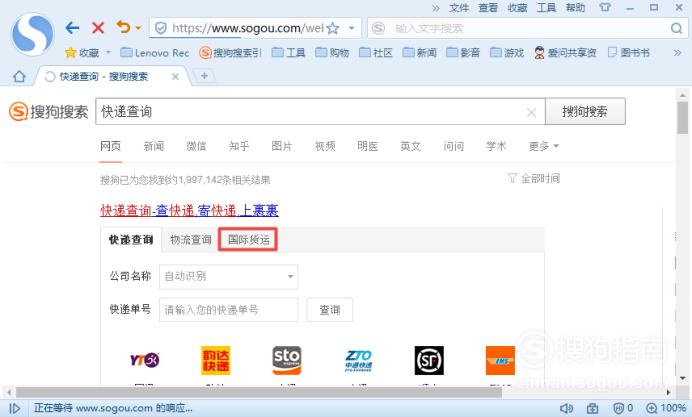The width and height of the screenshot is (692, 417).
Task: Open the 工具 bookmark folder
Action: tap(289, 53)
